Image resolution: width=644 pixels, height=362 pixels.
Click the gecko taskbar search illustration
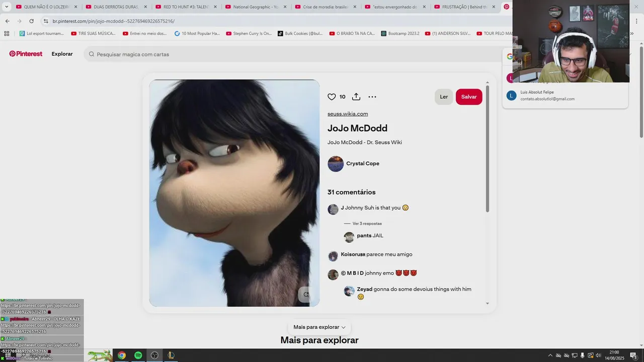(100, 355)
